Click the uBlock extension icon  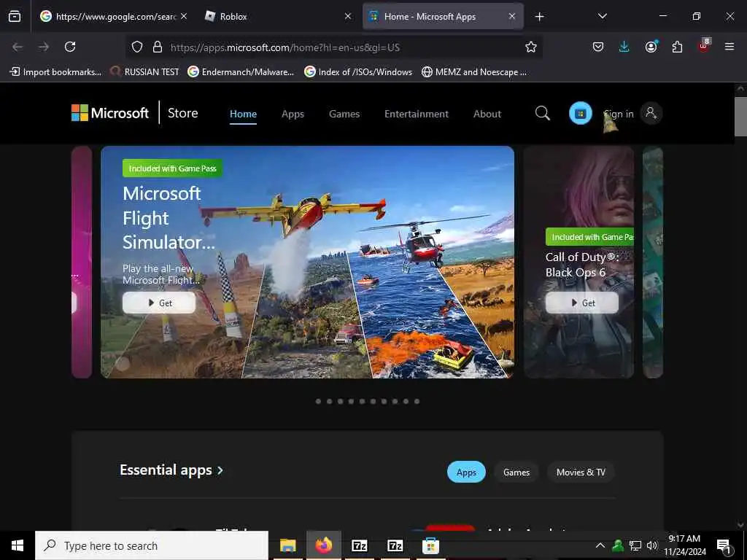pyautogui.click(x=704, y=46)
